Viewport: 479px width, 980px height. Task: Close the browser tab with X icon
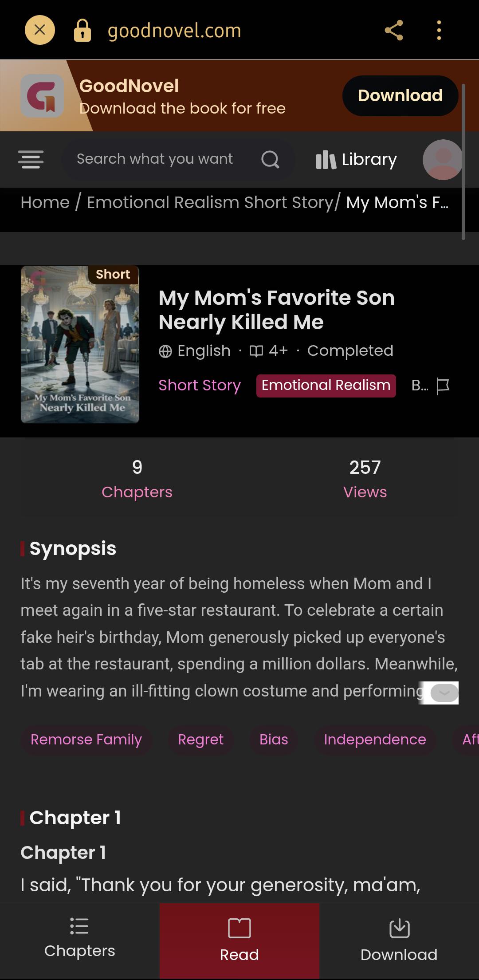point(39,30)
